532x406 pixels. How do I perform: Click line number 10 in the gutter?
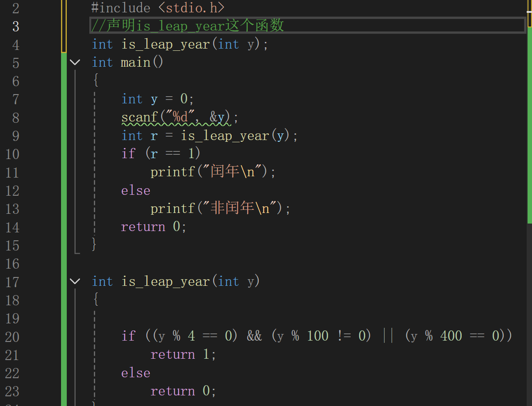(x=12, y=155)
